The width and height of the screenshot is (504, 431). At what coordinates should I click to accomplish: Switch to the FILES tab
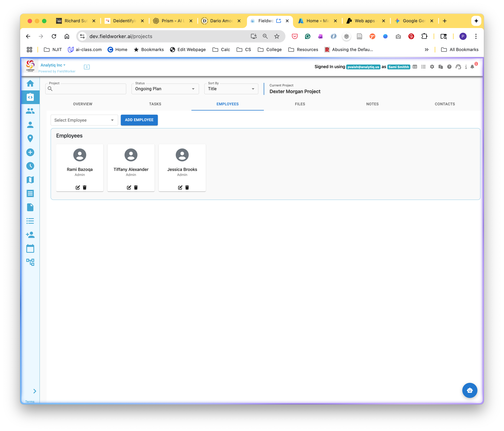pyautogui.click(x=300, y=104)
